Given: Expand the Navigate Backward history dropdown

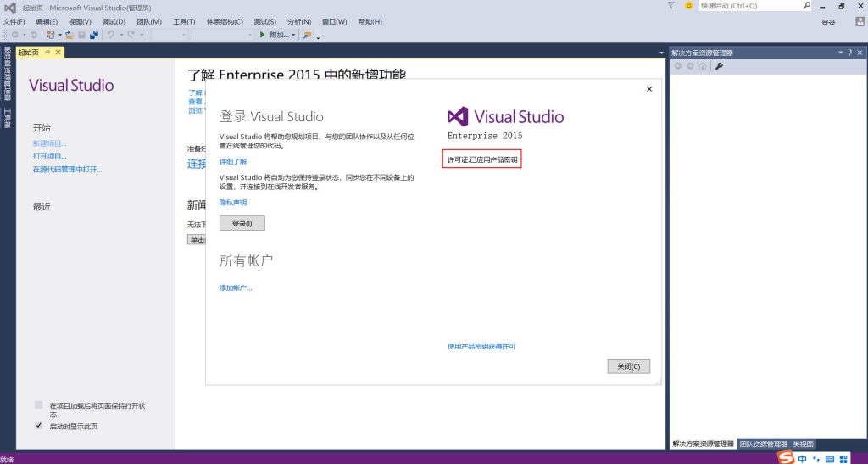Looking at the screenshot, I should [25, 35].
